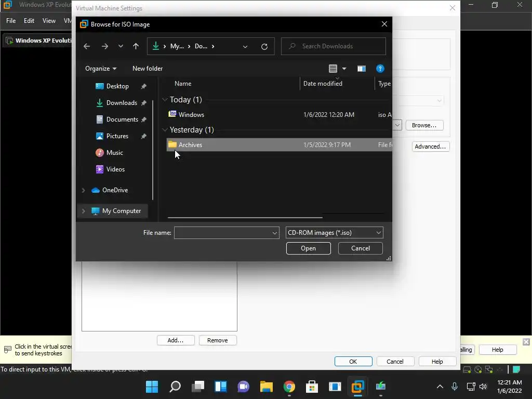Select Pictures in the sidebar

click(x=117, y=136)
